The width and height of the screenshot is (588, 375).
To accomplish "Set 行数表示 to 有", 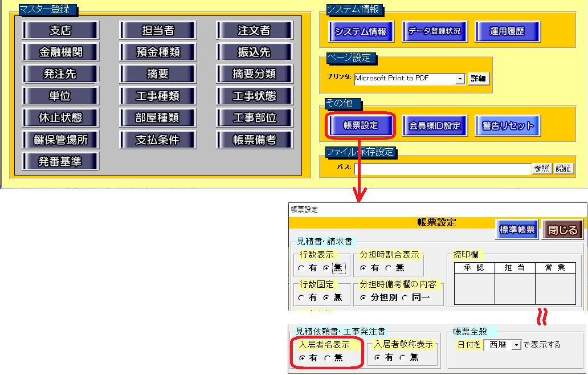I will (x=301, y=268).
